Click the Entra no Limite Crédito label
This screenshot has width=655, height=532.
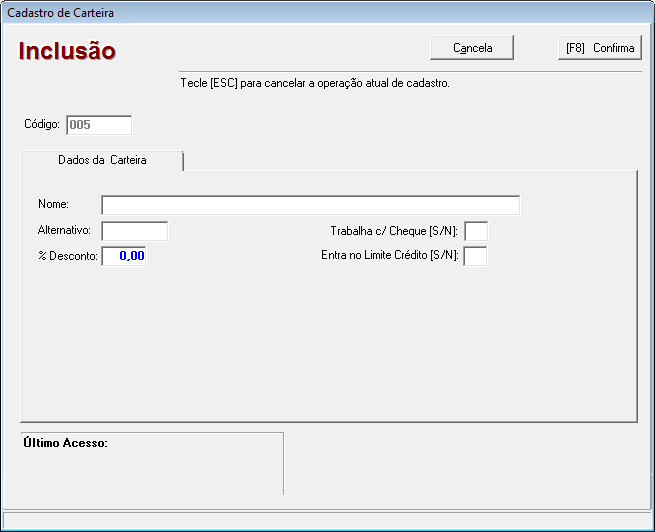(x=389, y=256)
